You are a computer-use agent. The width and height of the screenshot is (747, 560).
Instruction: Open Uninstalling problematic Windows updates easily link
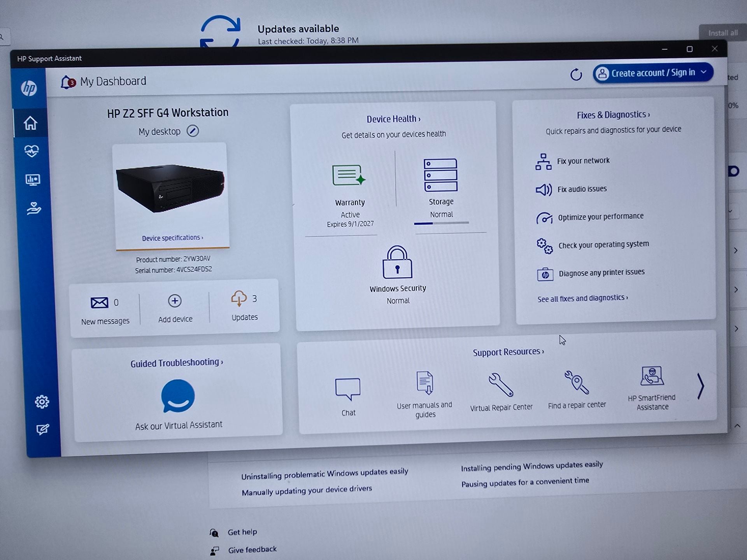coord(324,474)
